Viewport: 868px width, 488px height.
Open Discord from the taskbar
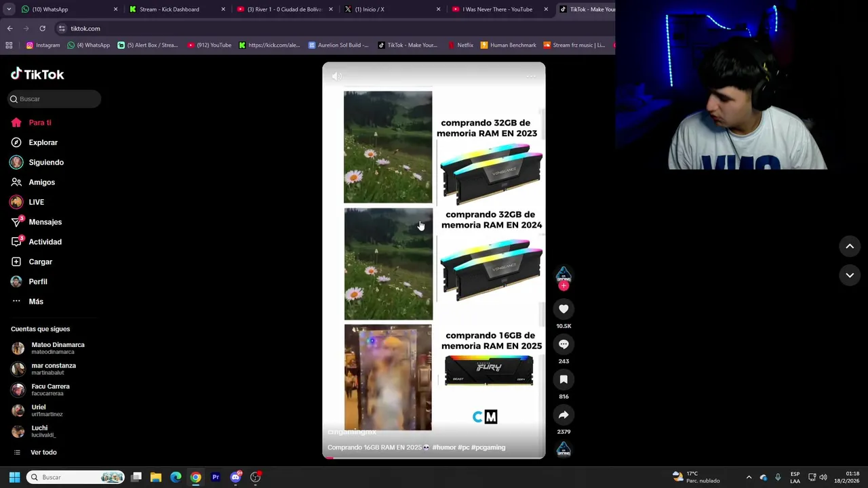[235, 477]
